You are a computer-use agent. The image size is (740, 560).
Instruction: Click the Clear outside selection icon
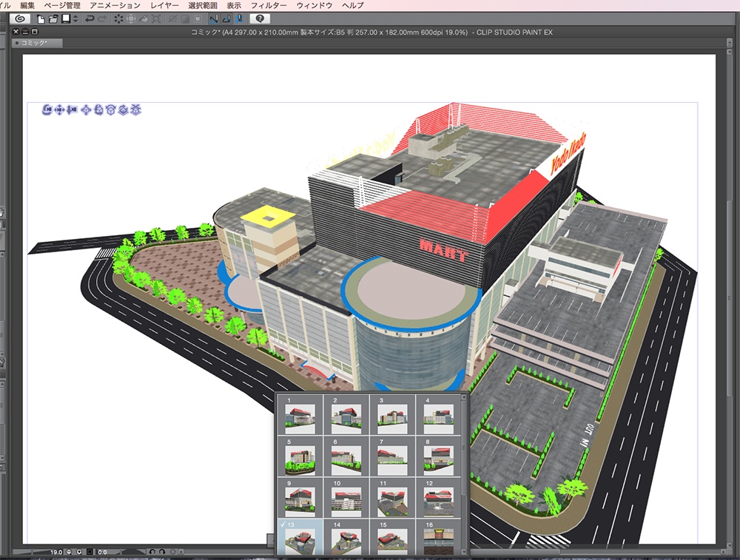point(131,19)
